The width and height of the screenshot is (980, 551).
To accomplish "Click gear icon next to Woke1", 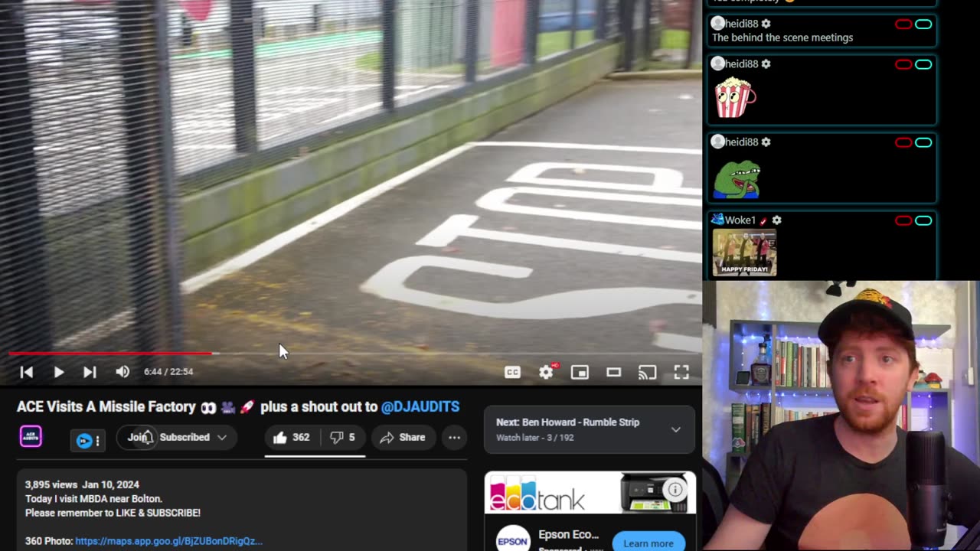I will click(x=776, y=220).
